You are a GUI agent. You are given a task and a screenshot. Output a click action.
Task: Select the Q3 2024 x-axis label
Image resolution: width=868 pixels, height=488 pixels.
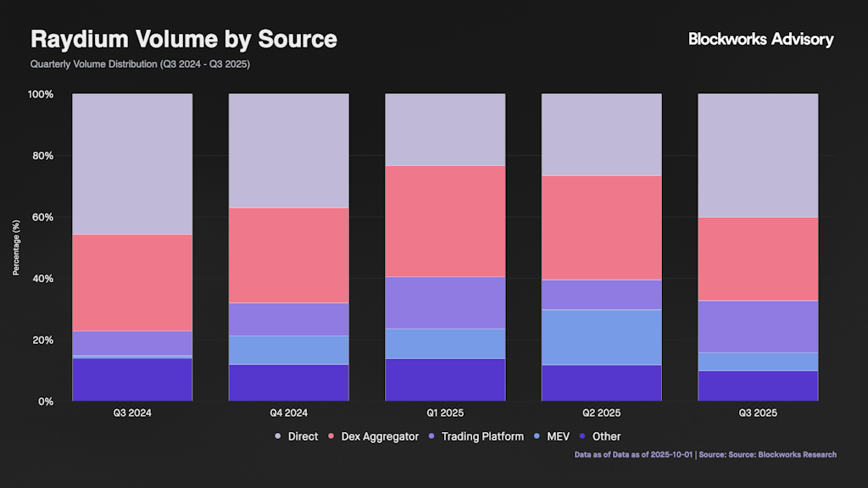tap(132, 413)
